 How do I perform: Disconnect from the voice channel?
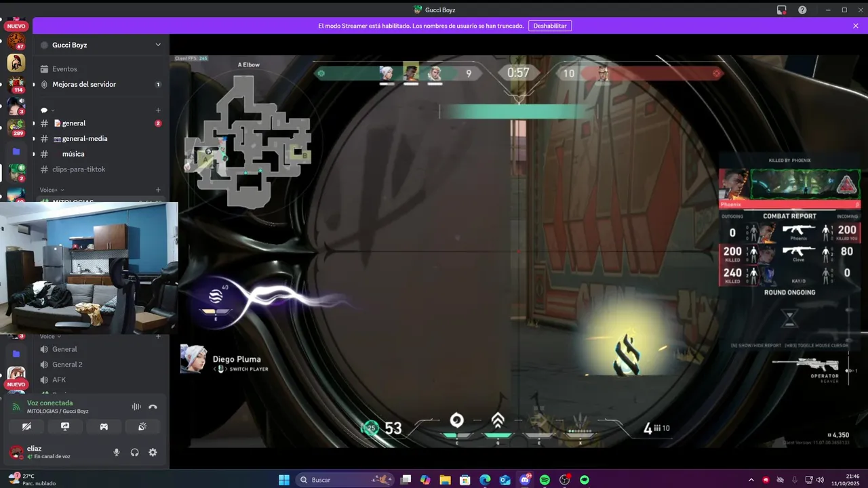(153, 407)
